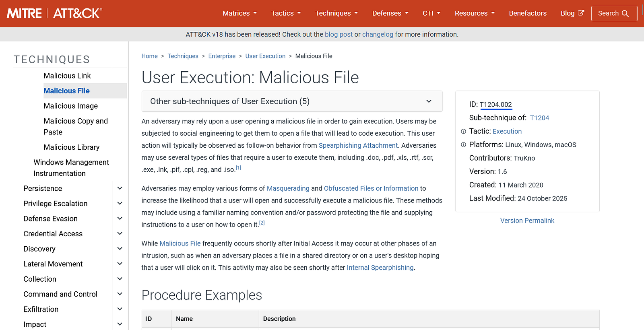The height and width of the screenshot is (330, 644).
Task: Open the Spearphishing Attachment link
Action: 358,145
